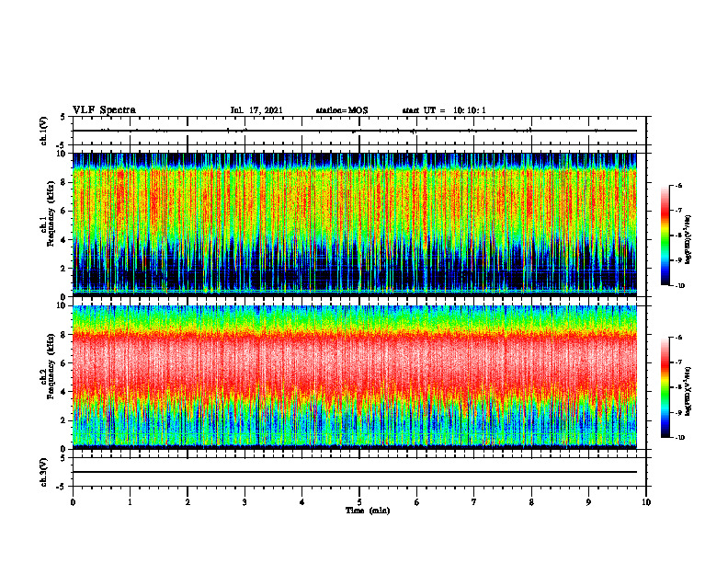The height and width of the screenshot is (563, 728).
Task: Click the '5' volt tick of ch.3(V) panel
Action: click(63, 458)
